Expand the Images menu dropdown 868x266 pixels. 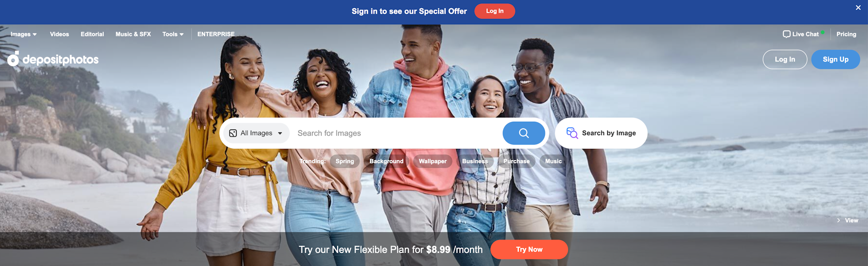point(24,34)
